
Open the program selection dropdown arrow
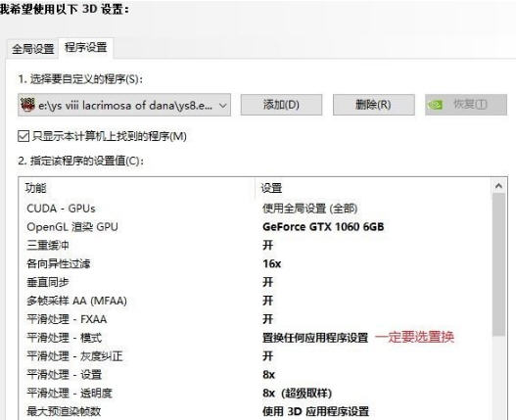(x=223, y=106)
